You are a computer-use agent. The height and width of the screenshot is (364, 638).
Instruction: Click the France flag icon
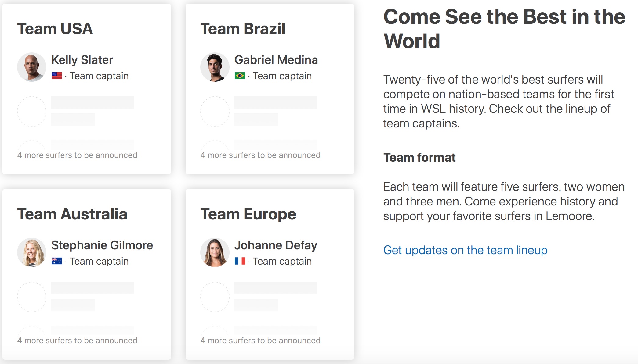point(240,261)
